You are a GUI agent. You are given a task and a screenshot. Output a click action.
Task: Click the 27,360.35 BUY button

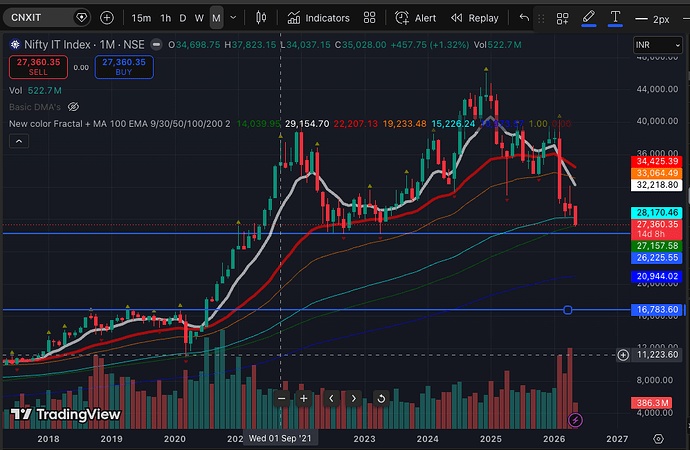(x=124, y=67)
